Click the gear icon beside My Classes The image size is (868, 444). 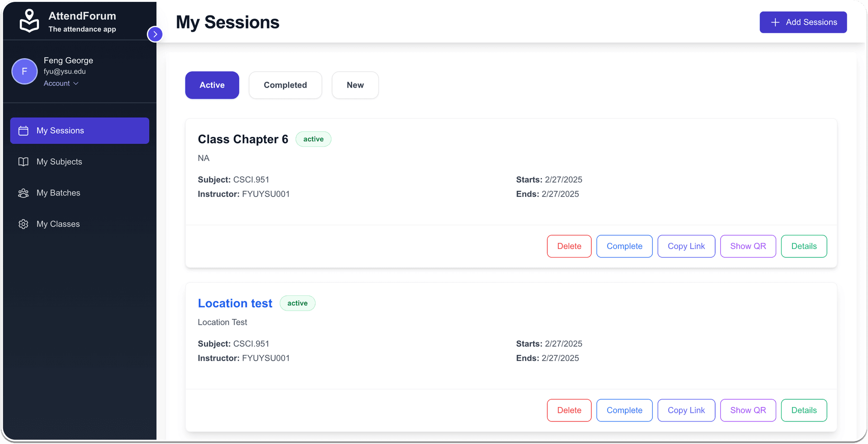pyautogui.click(x=24, y=224)
